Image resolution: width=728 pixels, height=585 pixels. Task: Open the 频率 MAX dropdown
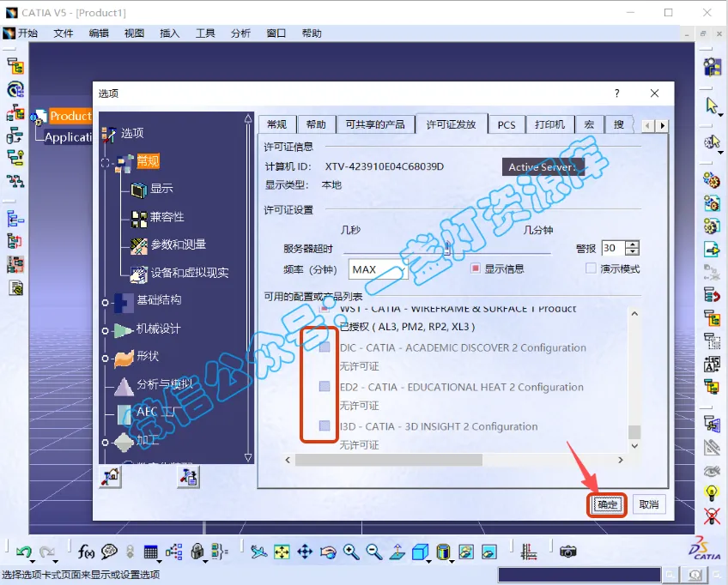[x=378, y=269]
